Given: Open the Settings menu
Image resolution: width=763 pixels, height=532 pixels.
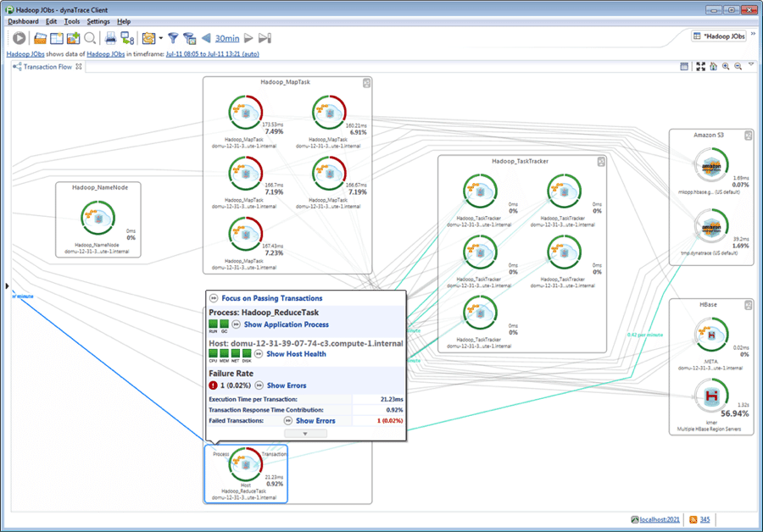Looking at the screenshot, I should point(98,21).
